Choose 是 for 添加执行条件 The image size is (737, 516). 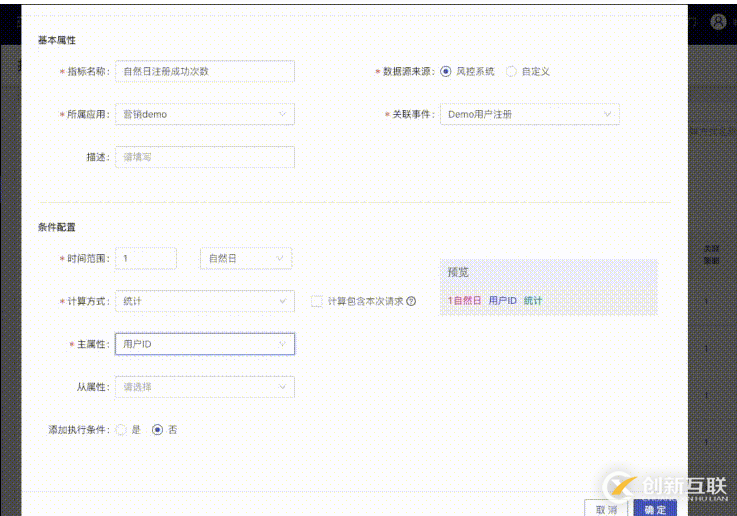pos(121,430)
